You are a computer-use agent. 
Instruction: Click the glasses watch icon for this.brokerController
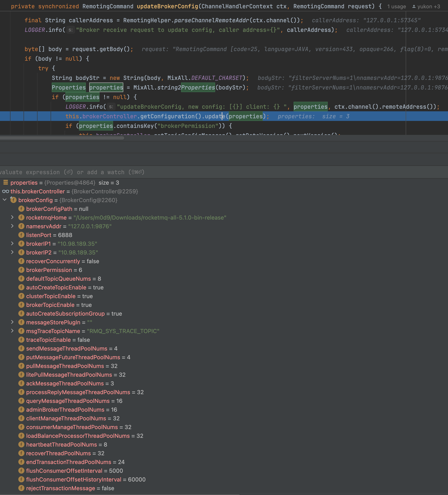tap(6, 191)
